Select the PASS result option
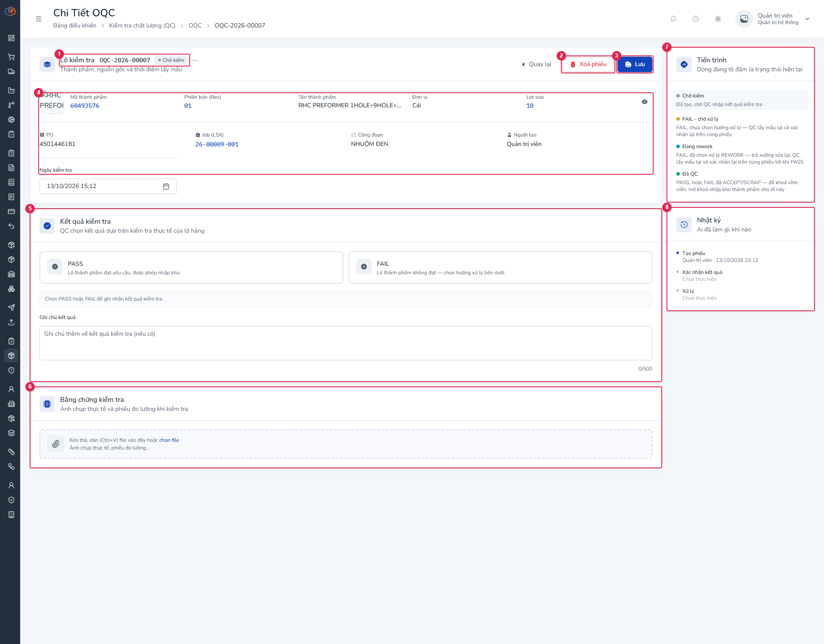The width and height of the screenshot is (824, 644). [191, 267]
